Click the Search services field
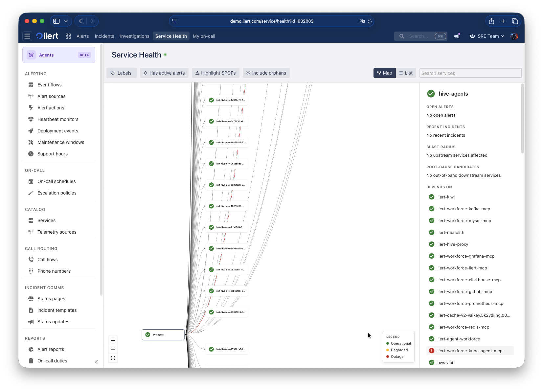This screenshot has height=392, width=543. (470, 73)
